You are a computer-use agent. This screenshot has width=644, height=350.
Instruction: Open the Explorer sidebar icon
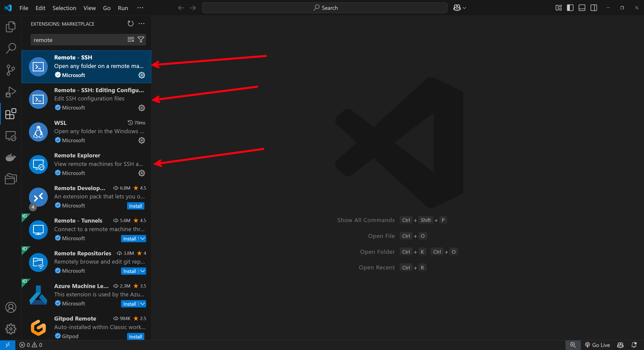[11, 27]
